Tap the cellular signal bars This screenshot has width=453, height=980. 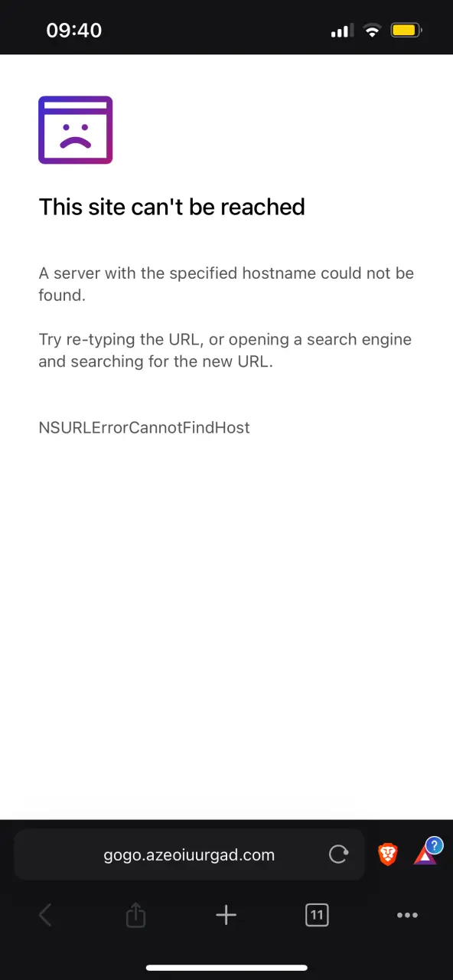tap(341, 31)
